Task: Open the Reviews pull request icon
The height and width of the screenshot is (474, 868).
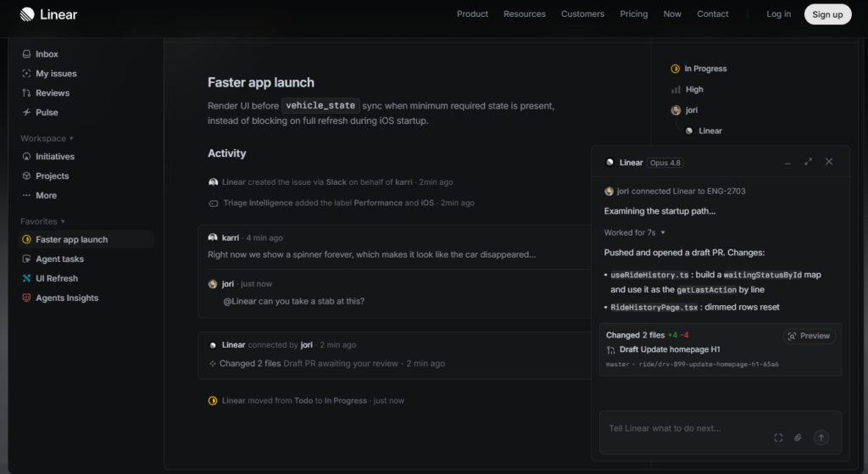Action: (26, 93)
